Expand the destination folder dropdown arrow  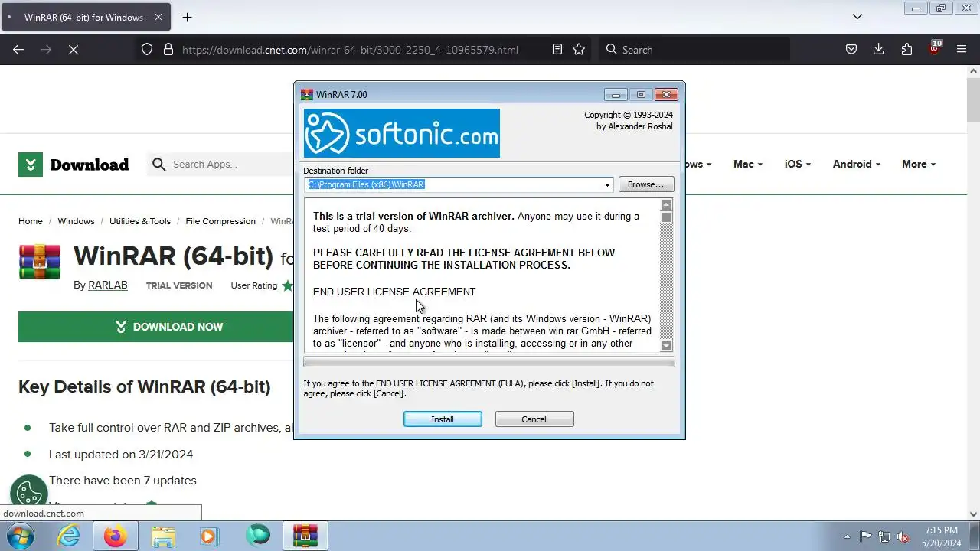point(607,184)
